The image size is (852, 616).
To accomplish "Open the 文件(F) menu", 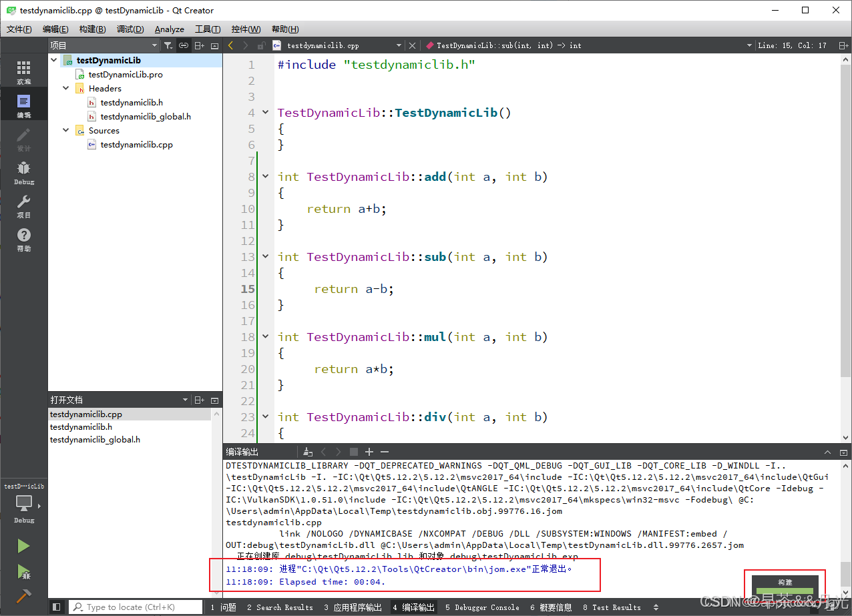I will (x=19, y=29).
